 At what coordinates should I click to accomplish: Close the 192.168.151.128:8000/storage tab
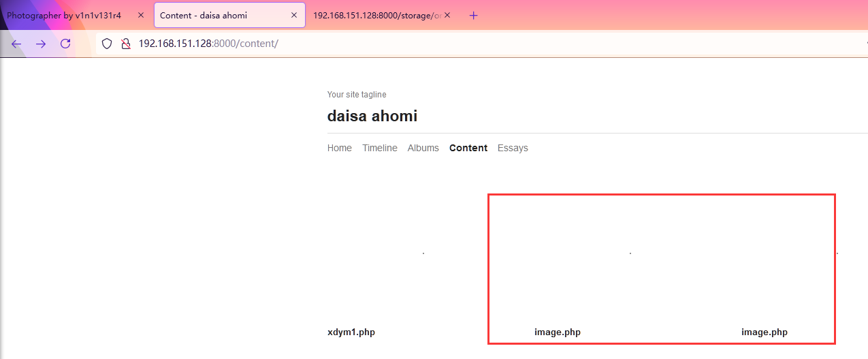(447, 15)
